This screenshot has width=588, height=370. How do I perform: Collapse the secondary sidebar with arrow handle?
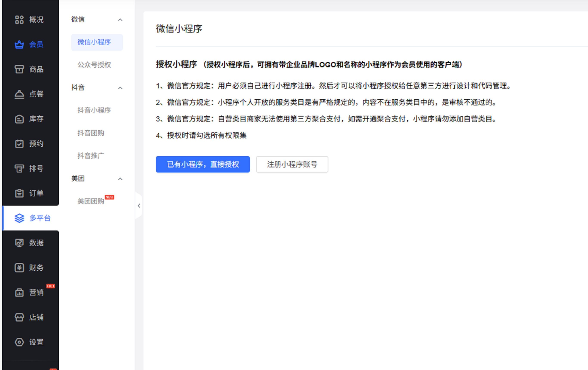point(139,206)
